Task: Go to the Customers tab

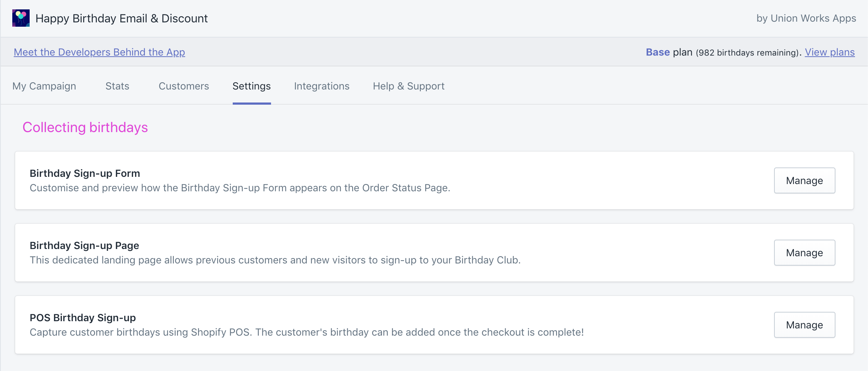Action: coord(184,86)
